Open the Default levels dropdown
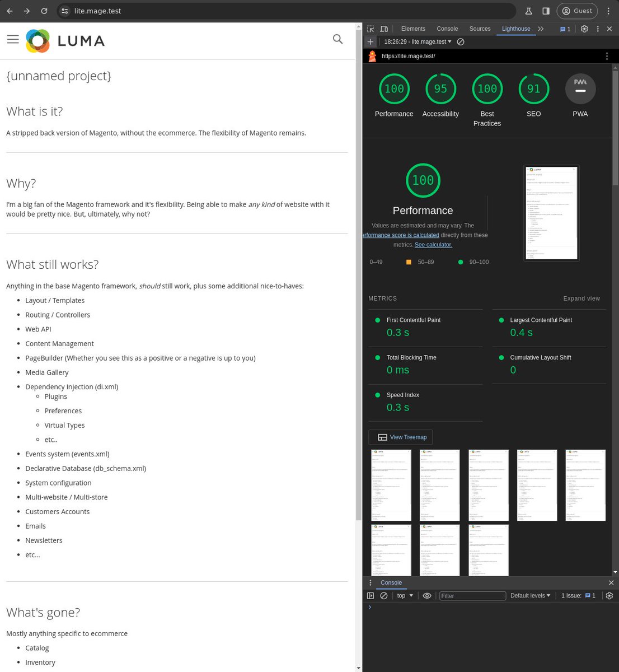 [x=530, y=596]
